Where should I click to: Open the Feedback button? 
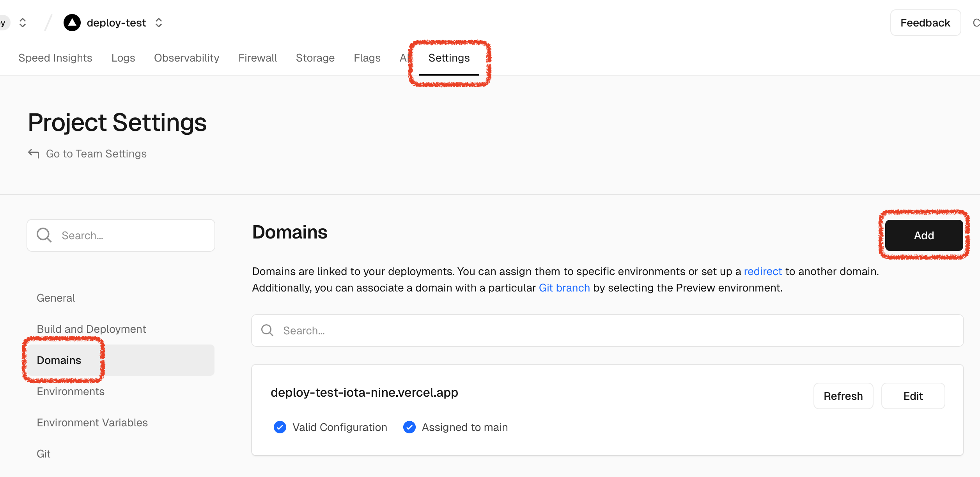coord(925,23)
